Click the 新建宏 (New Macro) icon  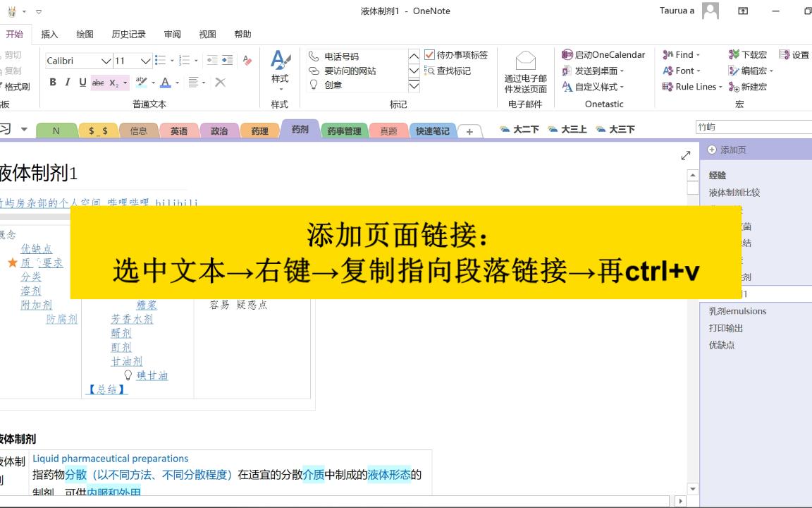pyautogui.click(x=751, y=87)
